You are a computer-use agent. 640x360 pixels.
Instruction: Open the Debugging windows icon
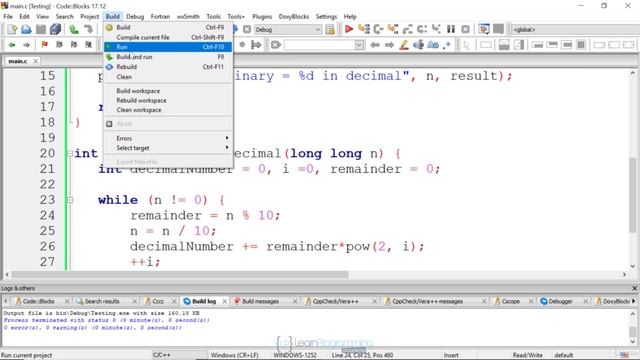(x=484, y=29)
